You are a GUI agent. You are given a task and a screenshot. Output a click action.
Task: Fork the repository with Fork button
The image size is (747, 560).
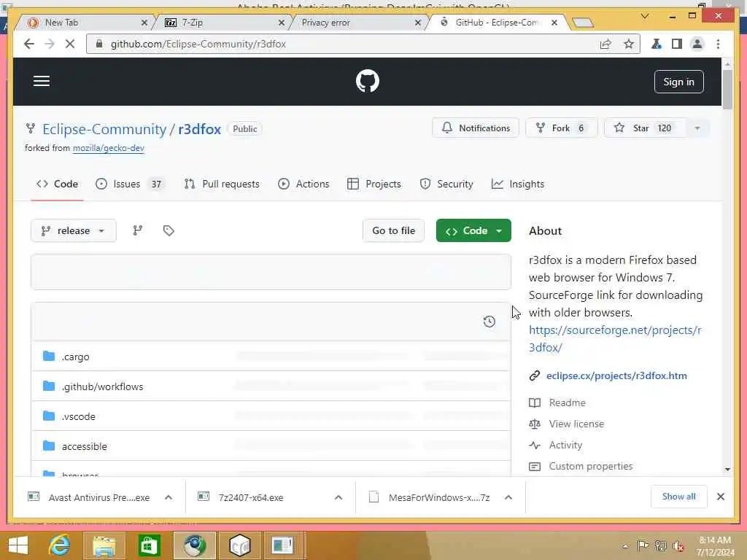pos(561,128)
